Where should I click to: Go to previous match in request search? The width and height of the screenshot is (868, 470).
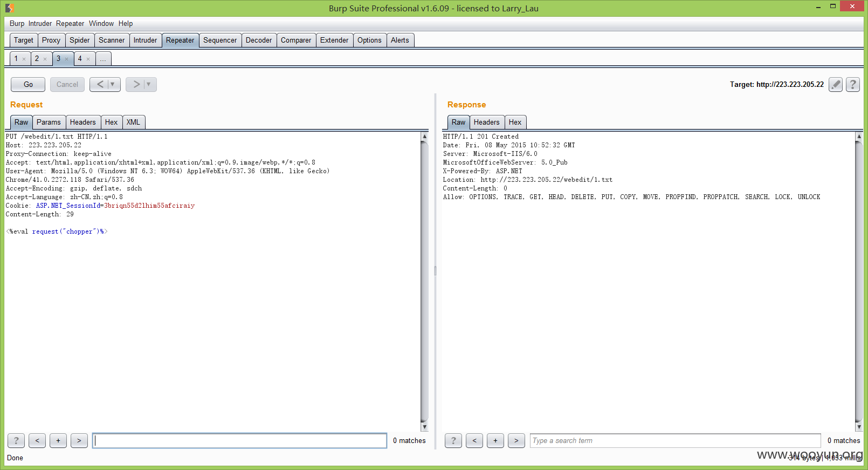[x=37, y=441]
